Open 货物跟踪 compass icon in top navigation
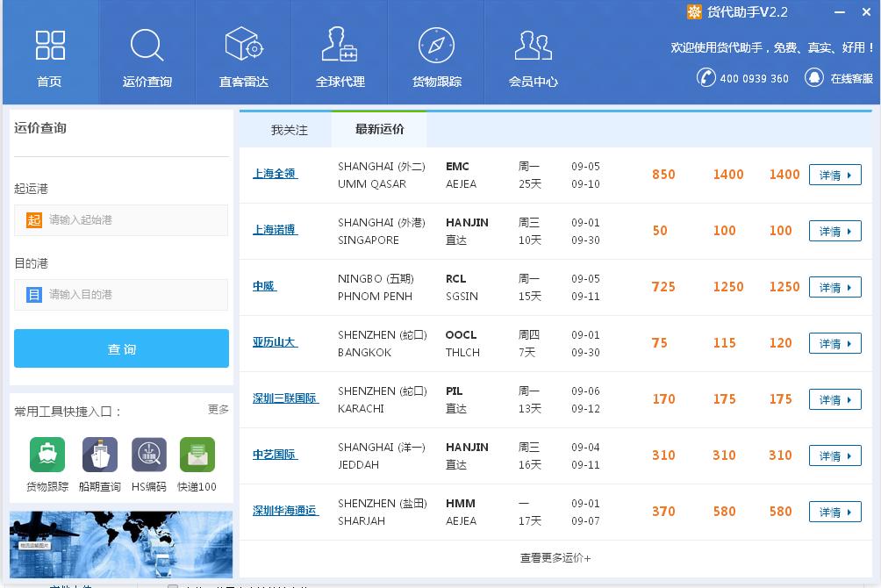This screenshot has width=881, height=588. coord(437,45)
